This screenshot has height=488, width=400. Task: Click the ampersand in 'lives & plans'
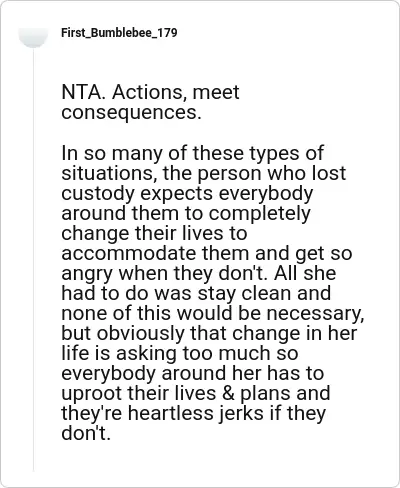click(228, 393)
